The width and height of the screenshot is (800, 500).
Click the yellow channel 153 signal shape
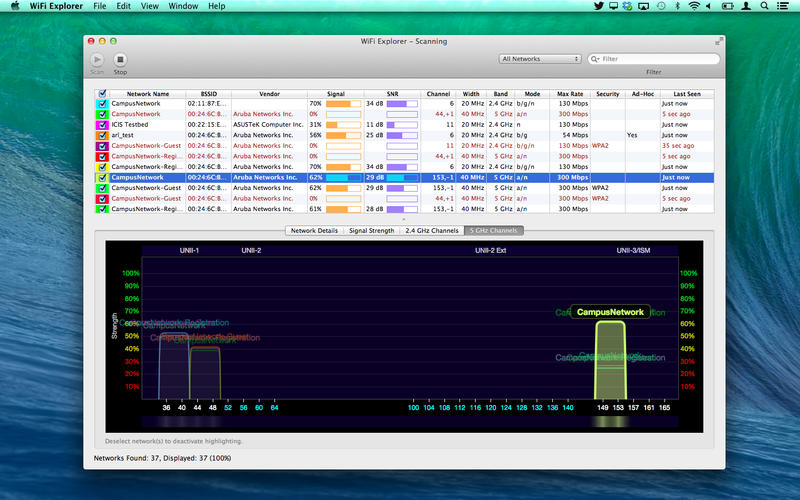(610, 360)
